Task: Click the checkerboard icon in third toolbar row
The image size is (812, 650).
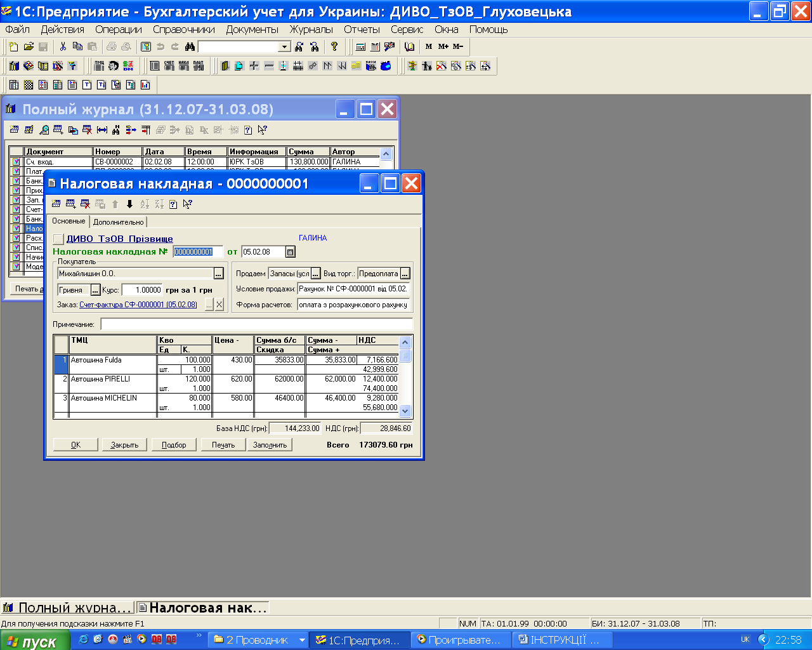Action: 29,84
